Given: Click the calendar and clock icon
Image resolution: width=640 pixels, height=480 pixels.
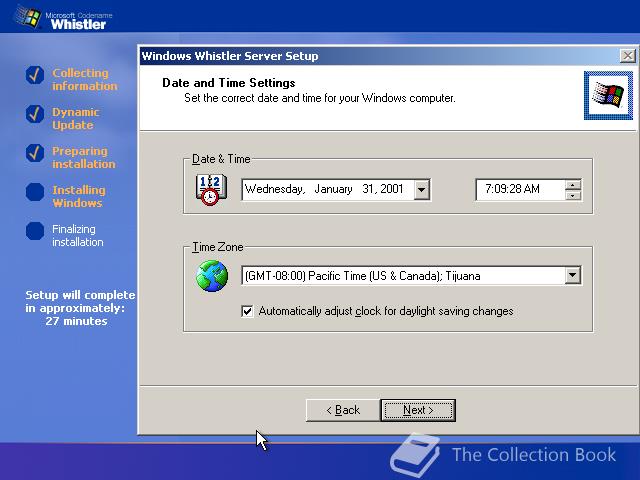Looking at the screenshot, I should 211,190.
